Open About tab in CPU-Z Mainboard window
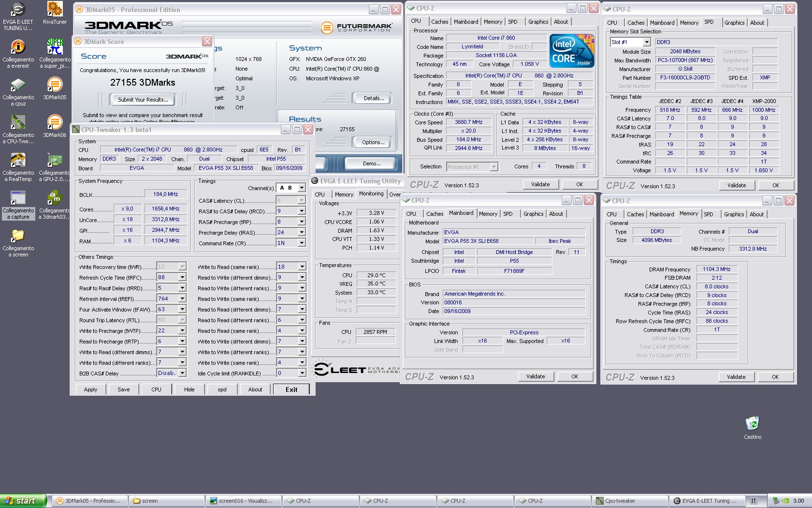 click(x=556, y=214)
